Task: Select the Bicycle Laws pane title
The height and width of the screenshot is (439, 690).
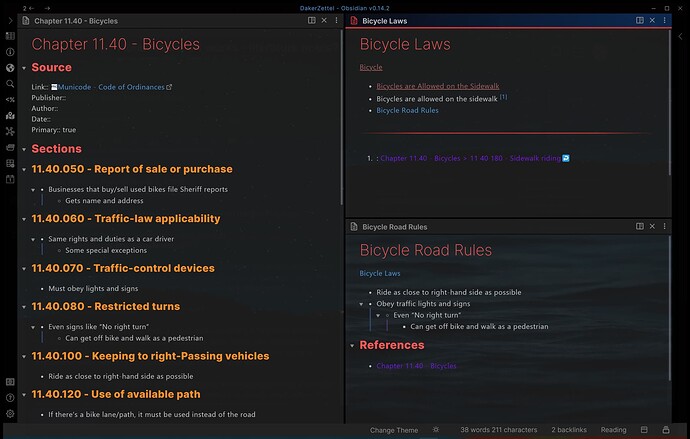Action: point(385,21)
